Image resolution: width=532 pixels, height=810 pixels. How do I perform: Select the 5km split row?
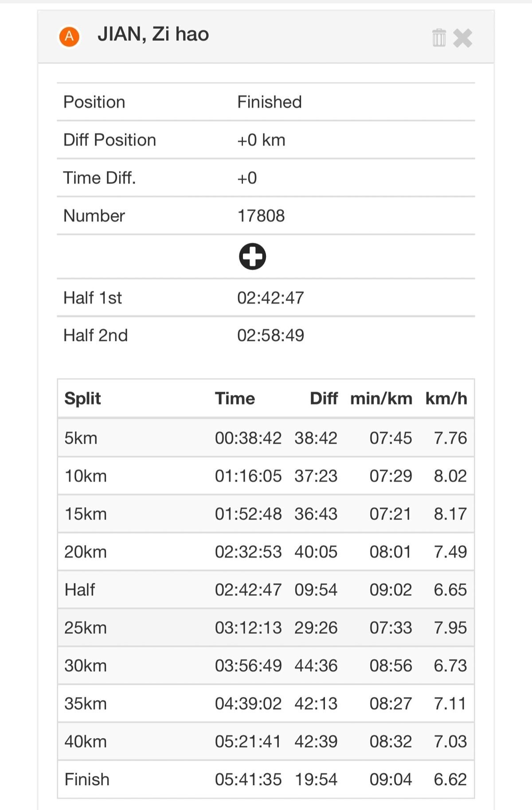coord(266,438)
